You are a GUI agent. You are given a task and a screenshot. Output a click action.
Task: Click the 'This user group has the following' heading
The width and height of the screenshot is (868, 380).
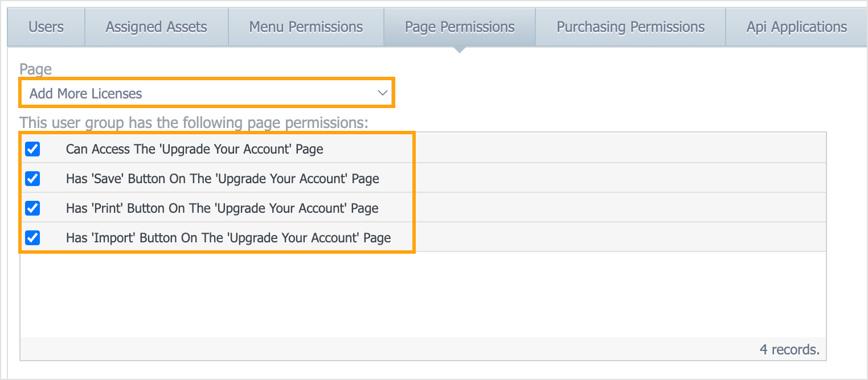point(194,122)
